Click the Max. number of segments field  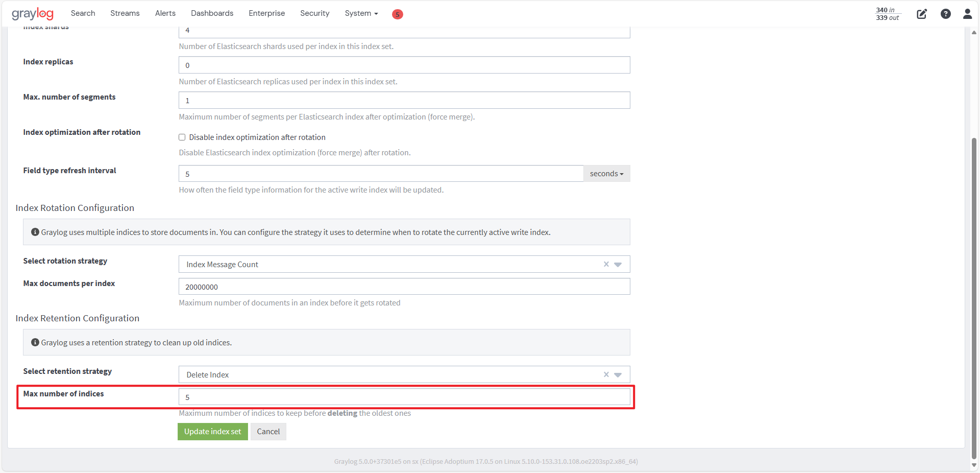[404, 100]
